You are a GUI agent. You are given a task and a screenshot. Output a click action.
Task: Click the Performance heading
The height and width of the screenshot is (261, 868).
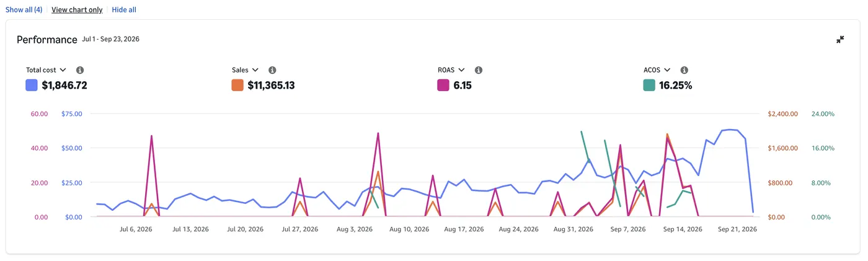[47, 40]
